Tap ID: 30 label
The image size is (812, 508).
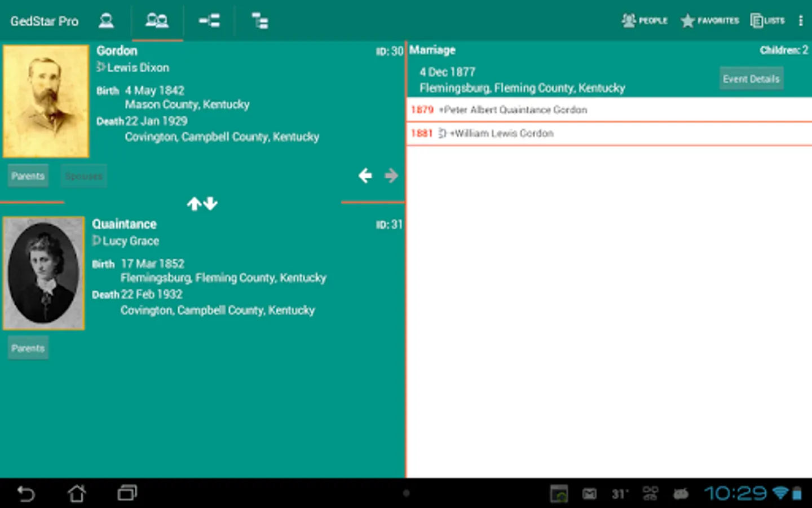point(390,51)
